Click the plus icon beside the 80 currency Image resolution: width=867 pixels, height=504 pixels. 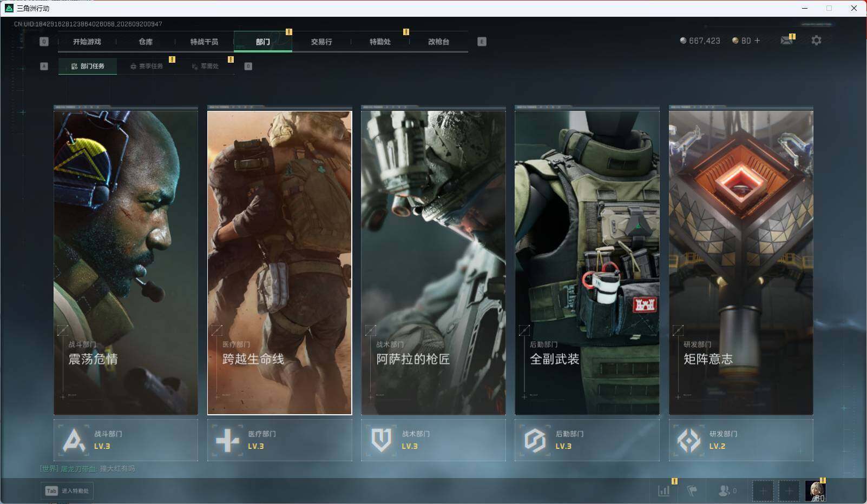[757, 41]
